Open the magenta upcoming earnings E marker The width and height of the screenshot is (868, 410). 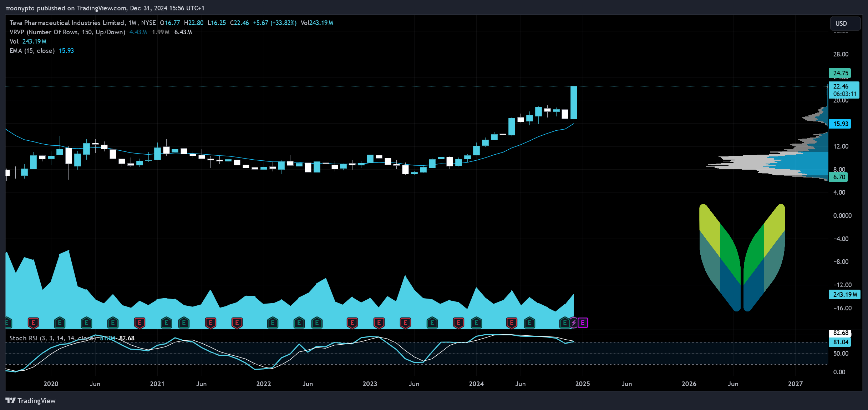tap(583, 323)
